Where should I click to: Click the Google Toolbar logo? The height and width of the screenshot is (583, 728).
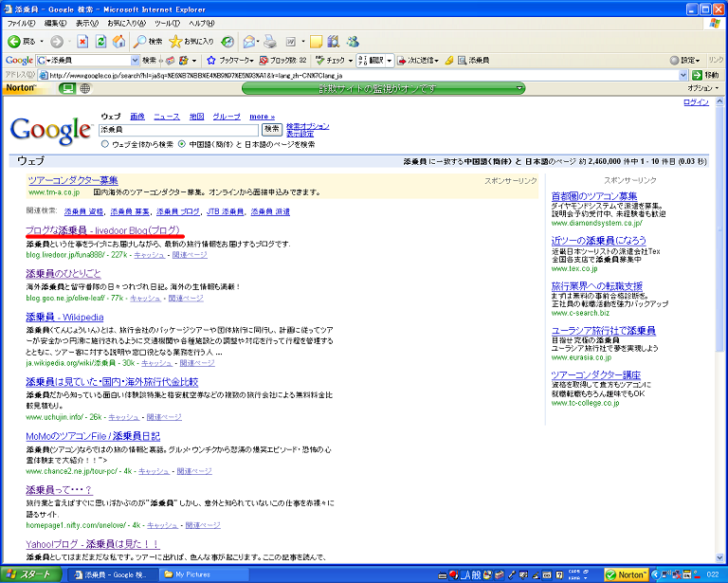pyautogui.click(x=19, y=61)
